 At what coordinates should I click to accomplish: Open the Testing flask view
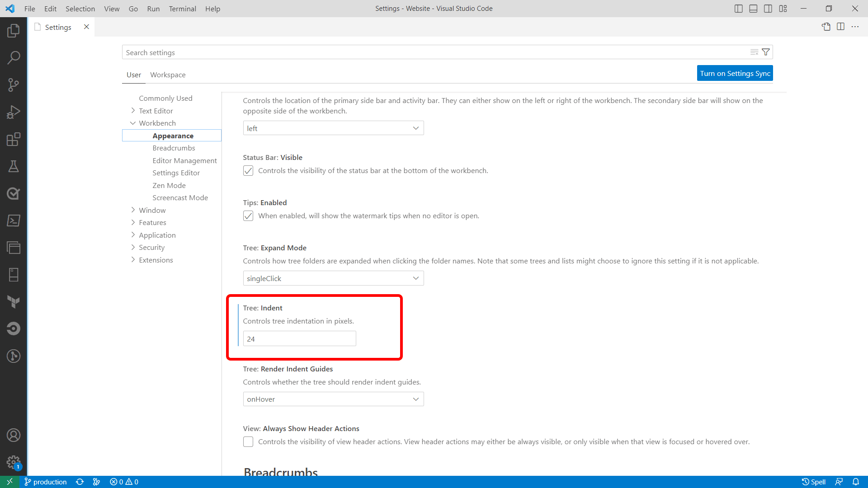click(14, 166)
